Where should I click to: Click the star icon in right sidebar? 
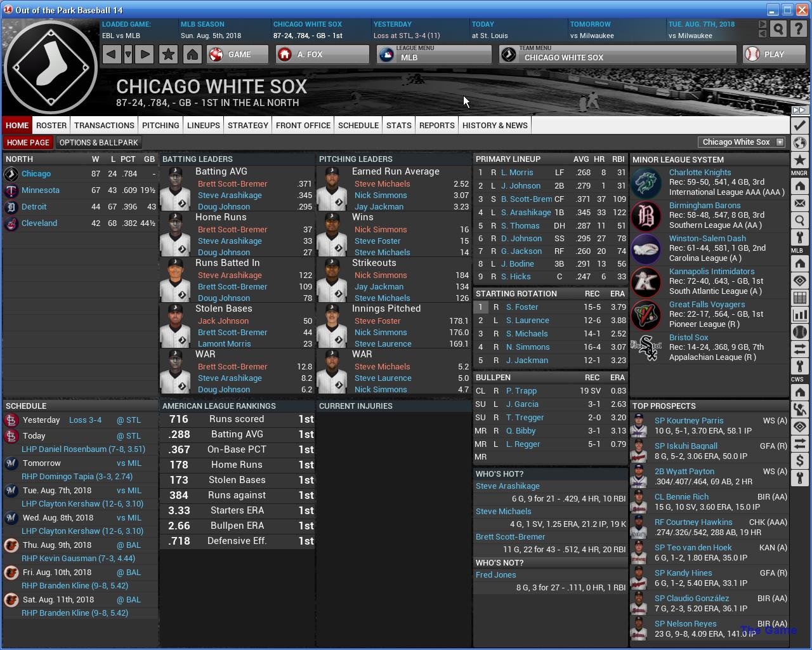(799, 159)
